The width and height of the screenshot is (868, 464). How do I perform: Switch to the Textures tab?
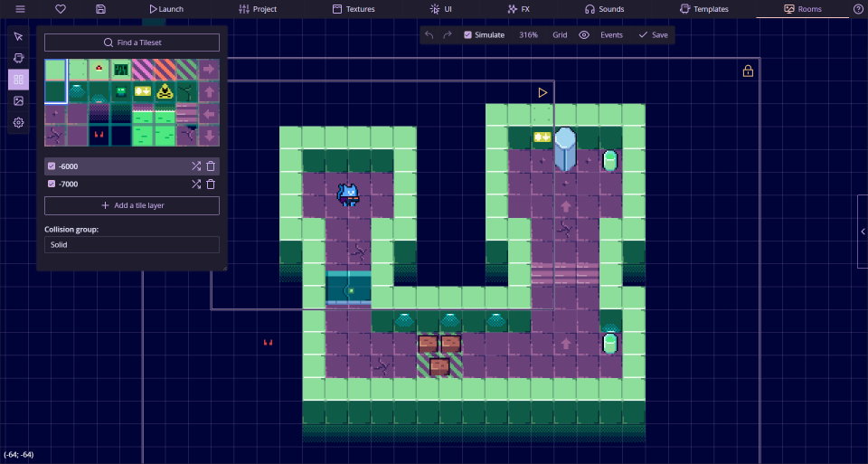[x=354, y=9]
